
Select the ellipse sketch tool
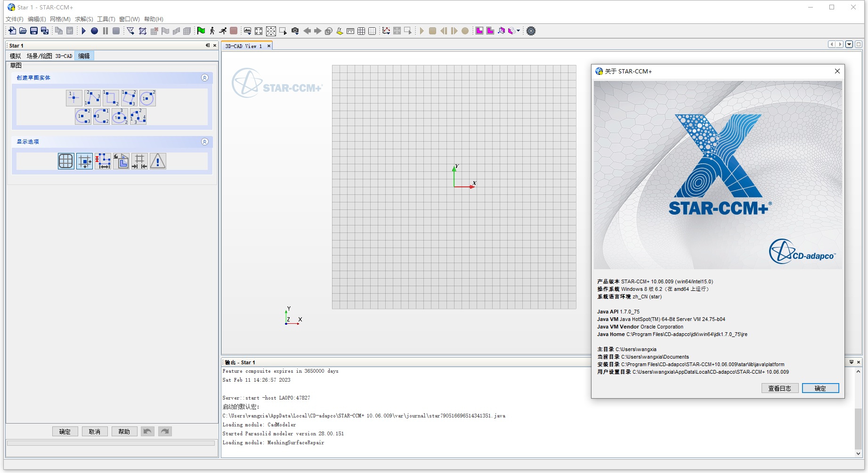120,116
